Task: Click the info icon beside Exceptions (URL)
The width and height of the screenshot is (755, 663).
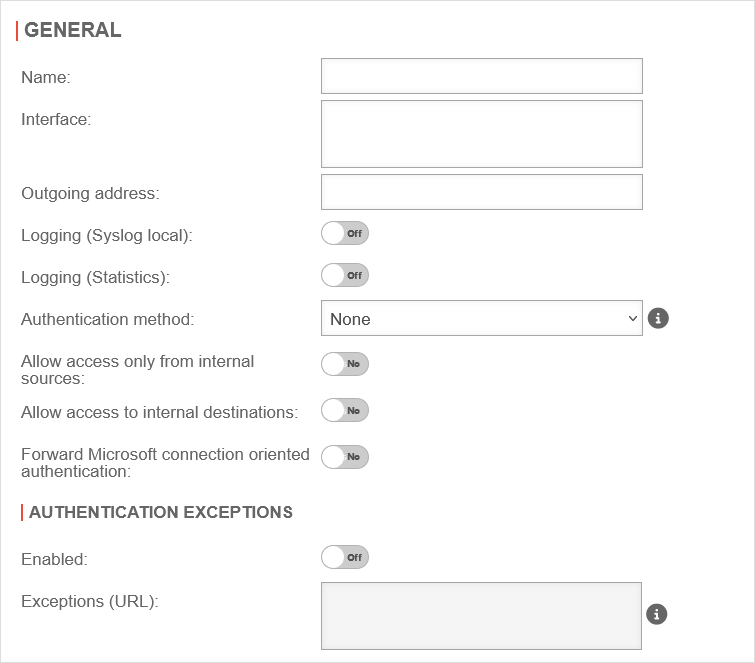Action: (x=657, y=614)
